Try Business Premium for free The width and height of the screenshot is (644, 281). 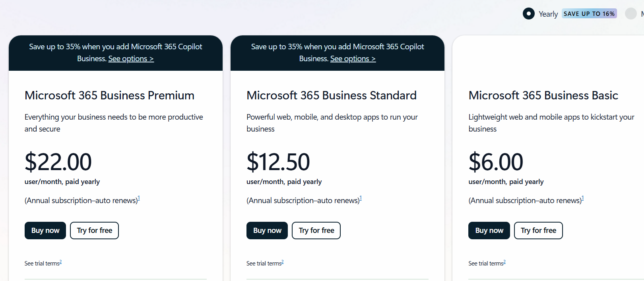point(94,231)
